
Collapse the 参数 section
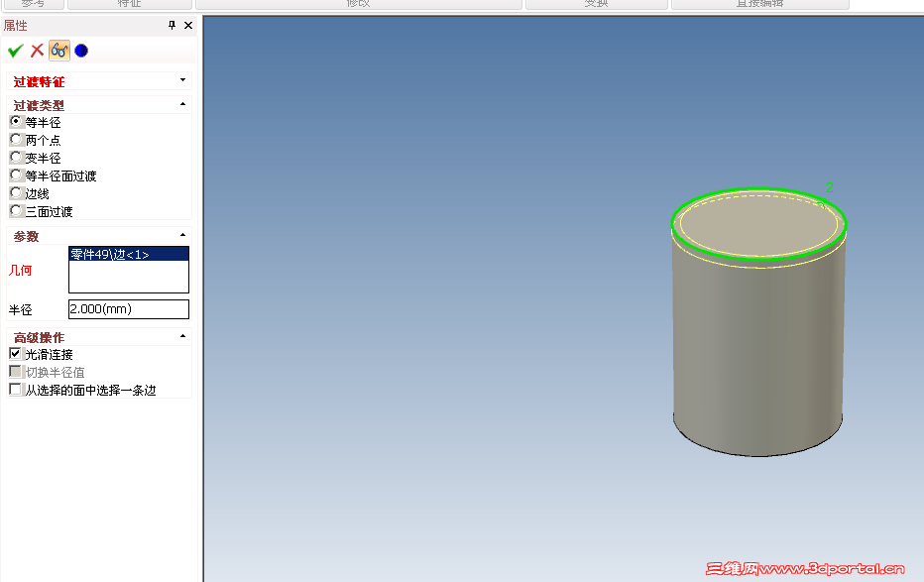click(182, 235)
